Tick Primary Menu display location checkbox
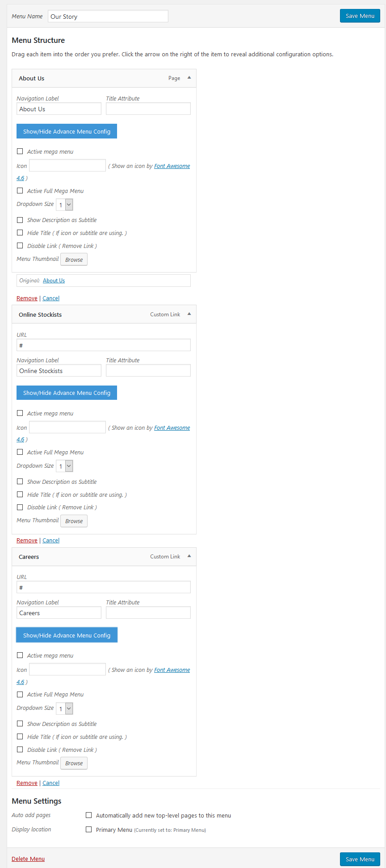 tap(88, 830)
